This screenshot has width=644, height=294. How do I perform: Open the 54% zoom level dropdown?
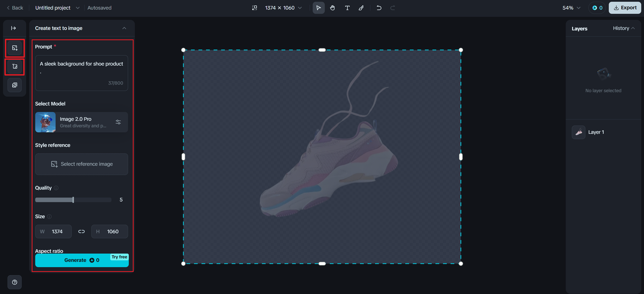point(572,8)
